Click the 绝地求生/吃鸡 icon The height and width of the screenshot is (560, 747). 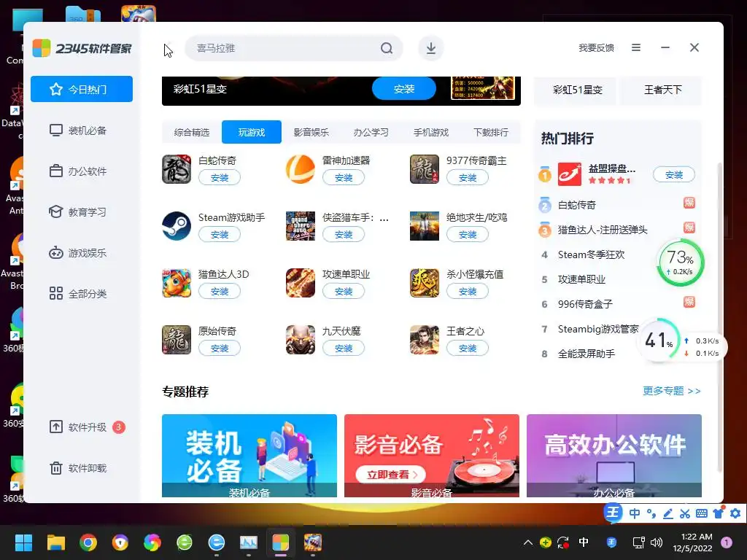pyautogui.click(x=424, y=226)
